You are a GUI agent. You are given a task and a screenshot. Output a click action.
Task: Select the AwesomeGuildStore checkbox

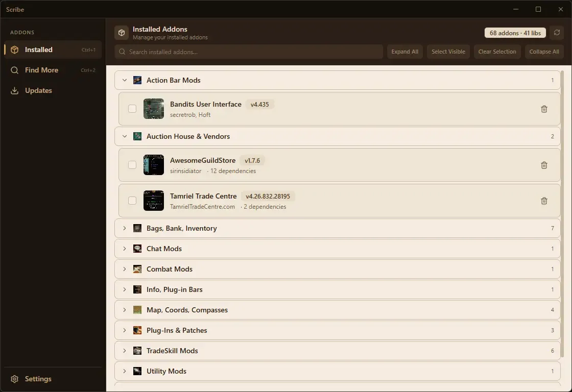[132, 165]
